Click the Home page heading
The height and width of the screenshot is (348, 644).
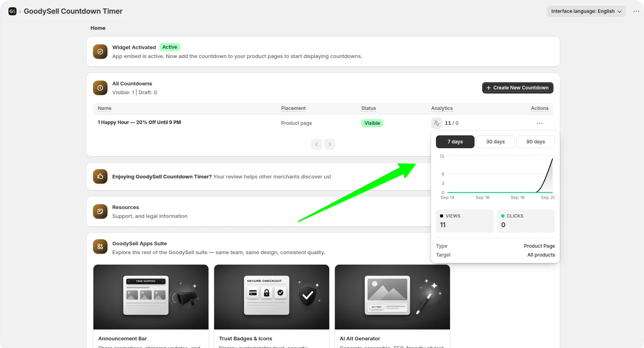tap(98, 28)
